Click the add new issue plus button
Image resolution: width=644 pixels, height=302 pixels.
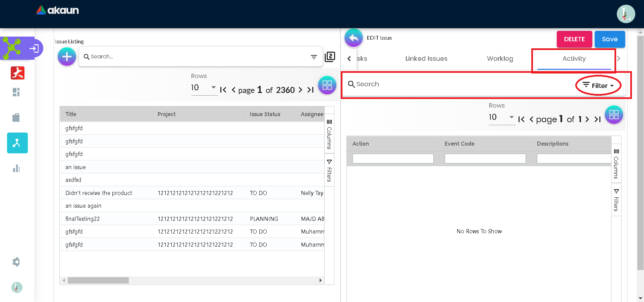(67, 57)
